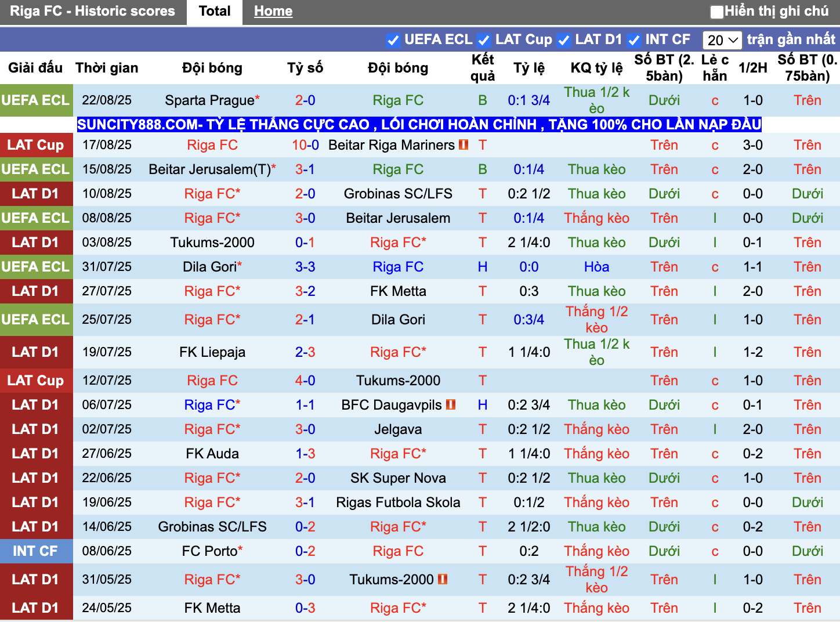
Task: Click the 'Kết quả' column header
Action: pos(483,68)
